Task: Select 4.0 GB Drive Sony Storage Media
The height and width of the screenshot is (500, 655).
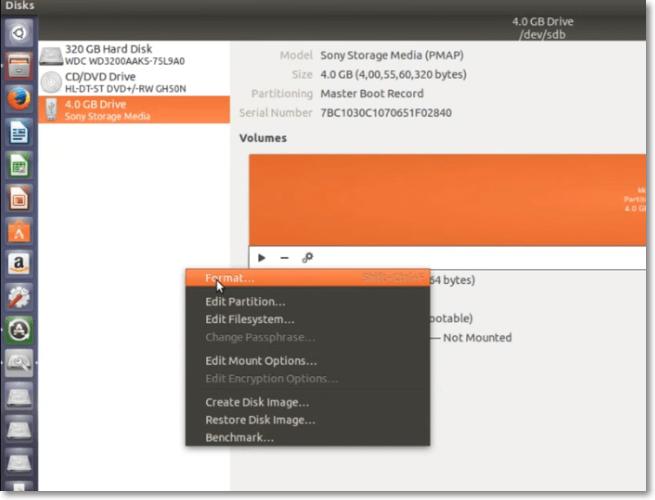Action: (134, 109)
